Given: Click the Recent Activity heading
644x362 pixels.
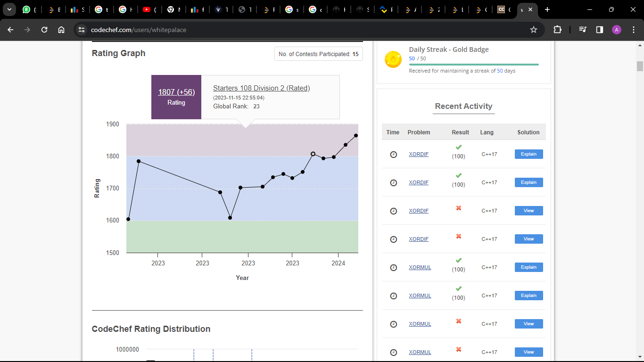Looking at the screenshot, I should click(463, 107).
